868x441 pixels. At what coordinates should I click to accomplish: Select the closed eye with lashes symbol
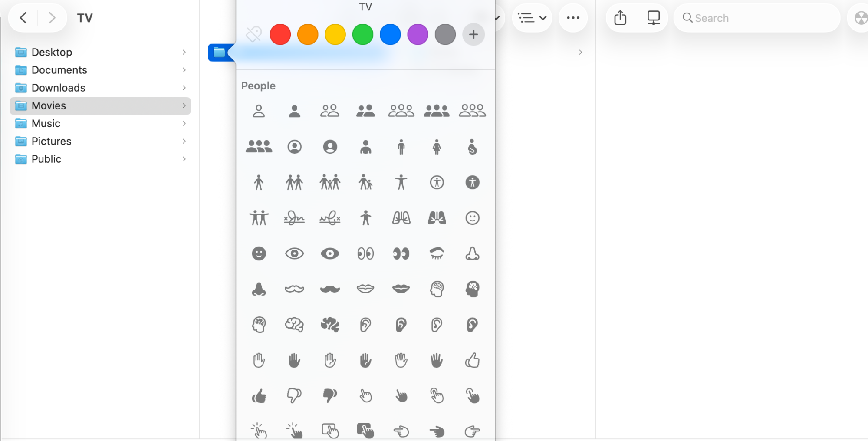pyautogui.click(x=437, y=253)
